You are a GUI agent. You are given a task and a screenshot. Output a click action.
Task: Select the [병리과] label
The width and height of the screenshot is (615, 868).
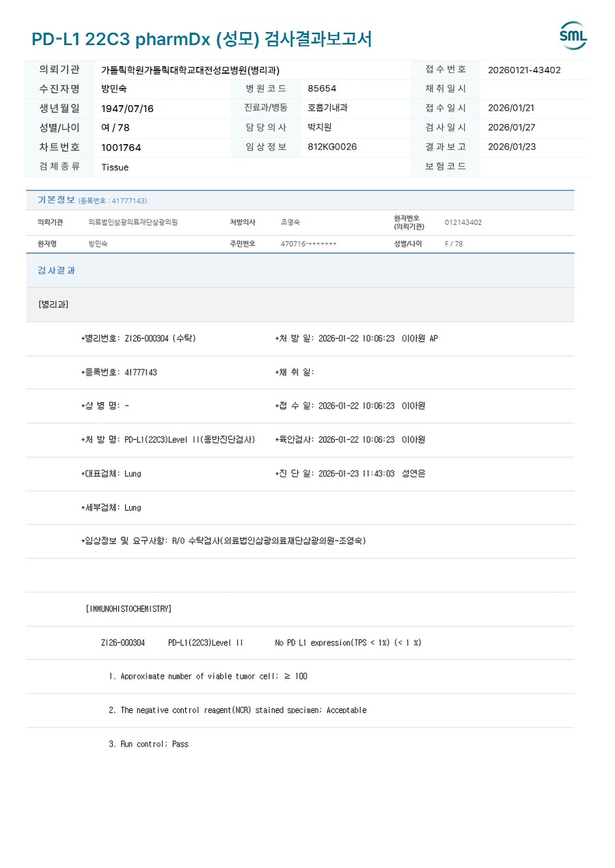coord(53,305)
